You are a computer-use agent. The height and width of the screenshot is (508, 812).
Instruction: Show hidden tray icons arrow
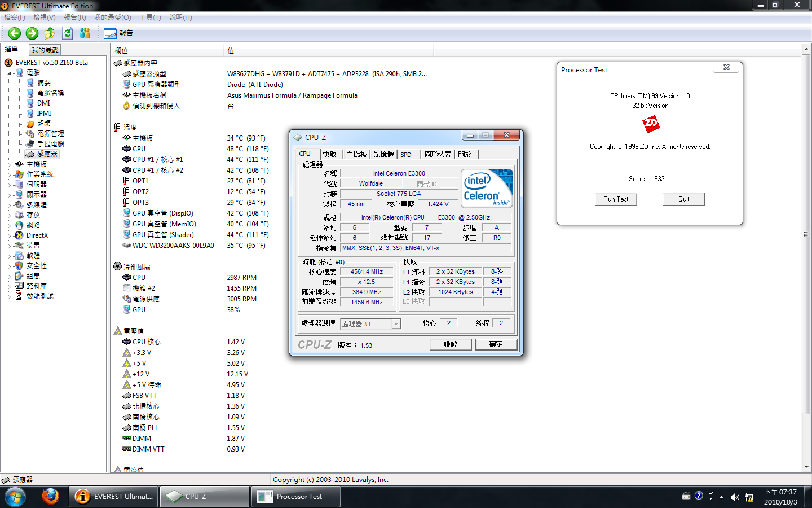721,497
